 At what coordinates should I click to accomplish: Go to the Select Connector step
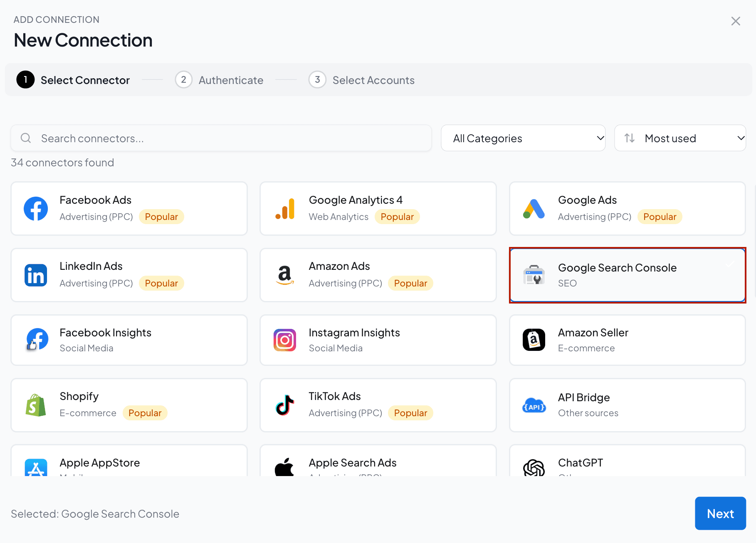(x=73, y=80)
